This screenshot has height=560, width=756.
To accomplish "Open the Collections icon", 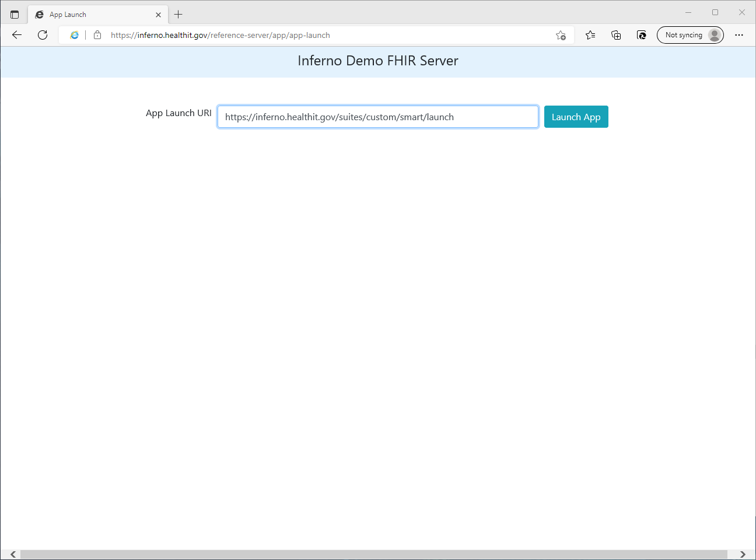I will pos(616,35).
